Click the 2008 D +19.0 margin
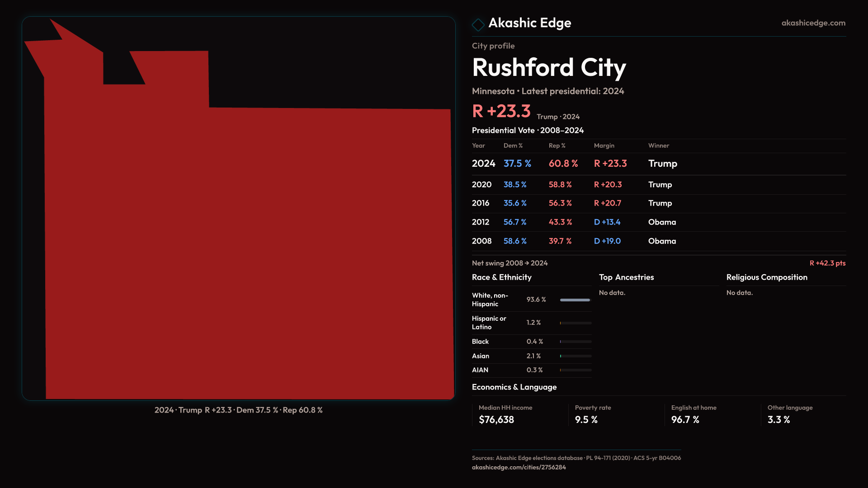Viewport: 868px width, 488px height. pyautogui.click(x=607, y=241)
